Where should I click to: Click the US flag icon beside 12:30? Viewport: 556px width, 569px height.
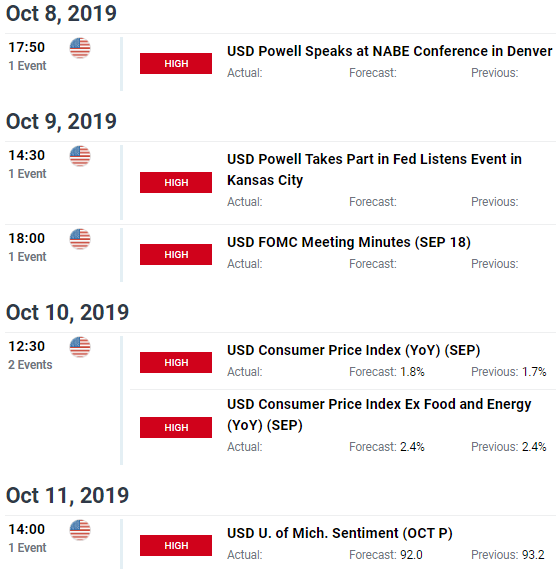point(80,347)
